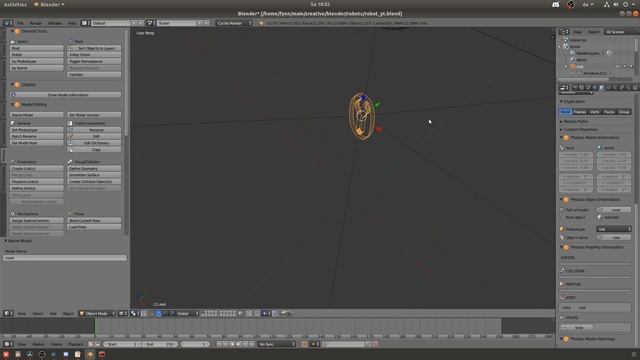
Task: Switch to the Render properties tab icon
Action: point(575,88)
